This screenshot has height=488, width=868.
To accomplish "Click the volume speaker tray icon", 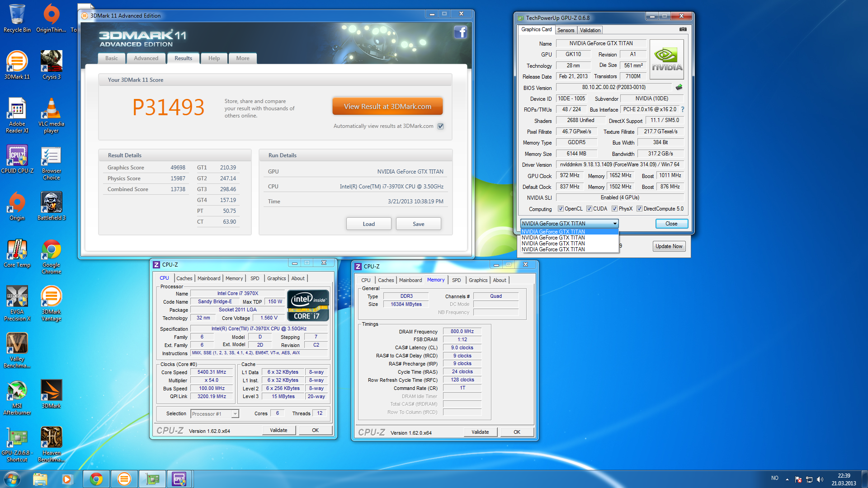I will click(820, 479).
